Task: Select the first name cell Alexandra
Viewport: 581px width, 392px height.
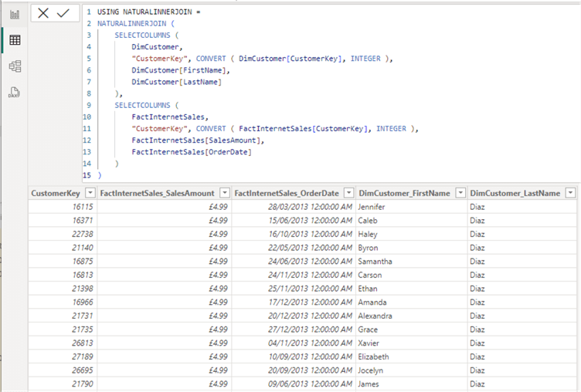Action: point(411,316)
